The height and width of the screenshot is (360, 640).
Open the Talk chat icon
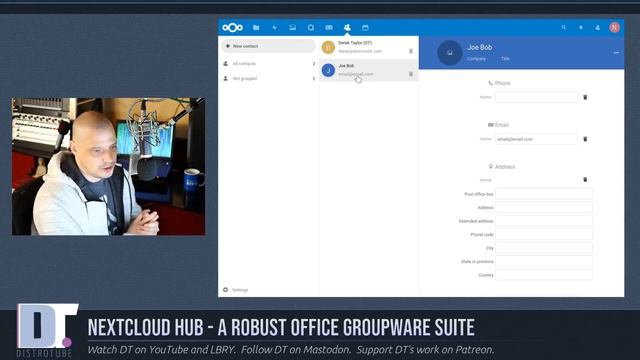pyautogui.click(x=311, y=27)
